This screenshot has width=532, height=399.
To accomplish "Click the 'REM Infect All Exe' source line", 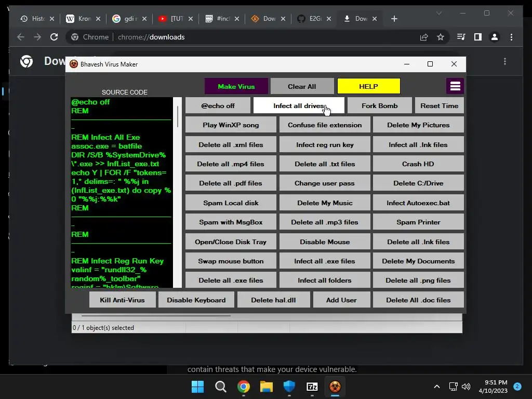I will click(105, 137).
